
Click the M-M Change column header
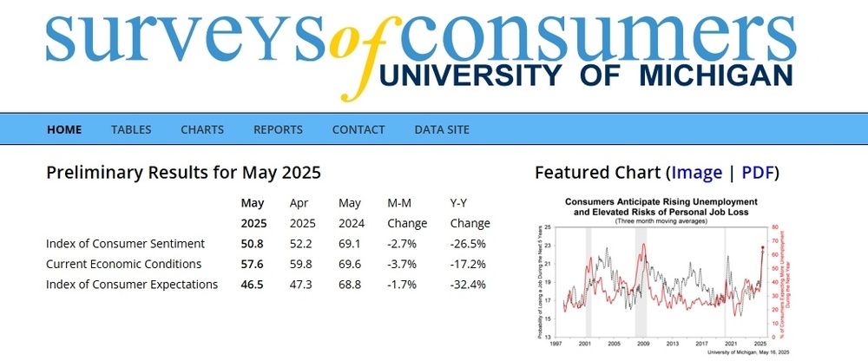click(x=407, y=213)
